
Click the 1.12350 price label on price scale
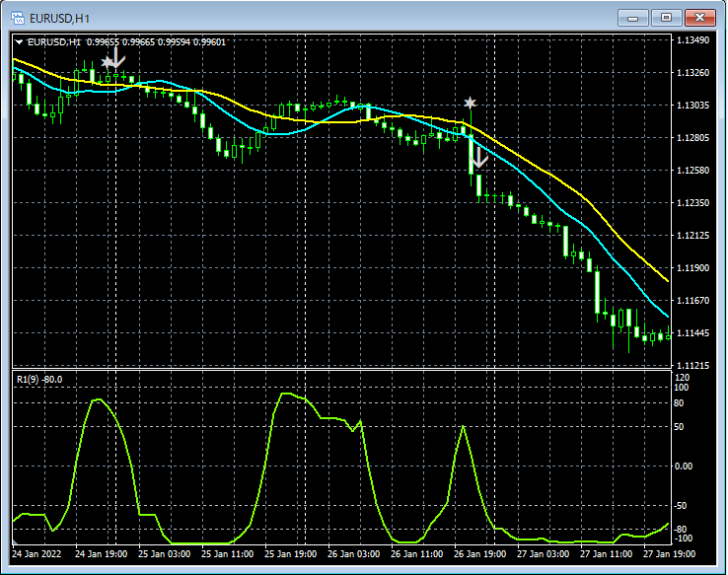click(x=693, y=203)
